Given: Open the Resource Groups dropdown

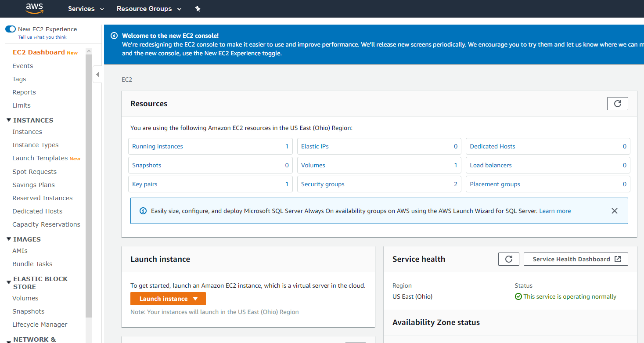Looking at the screenshot, I should (x=149, y=9).
